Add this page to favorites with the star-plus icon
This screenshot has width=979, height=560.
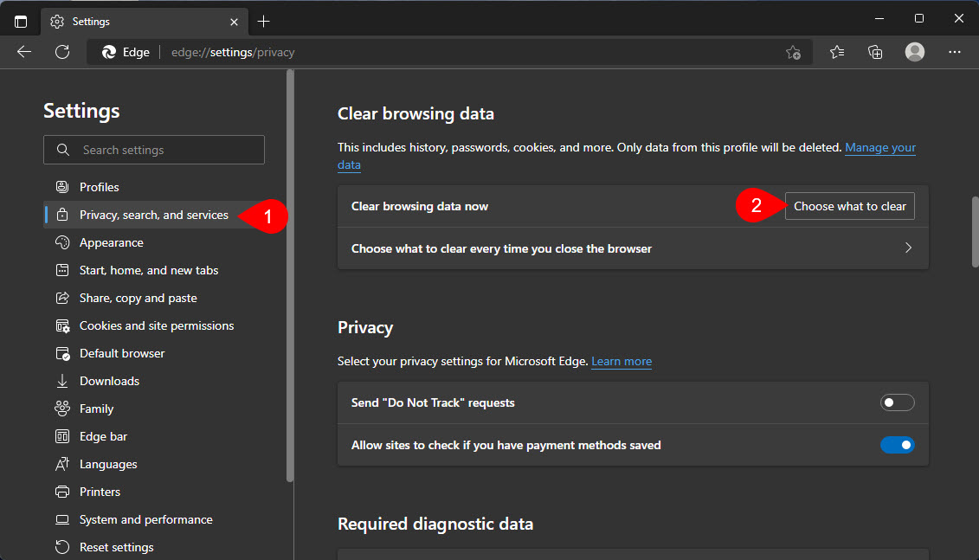(793, 53)
